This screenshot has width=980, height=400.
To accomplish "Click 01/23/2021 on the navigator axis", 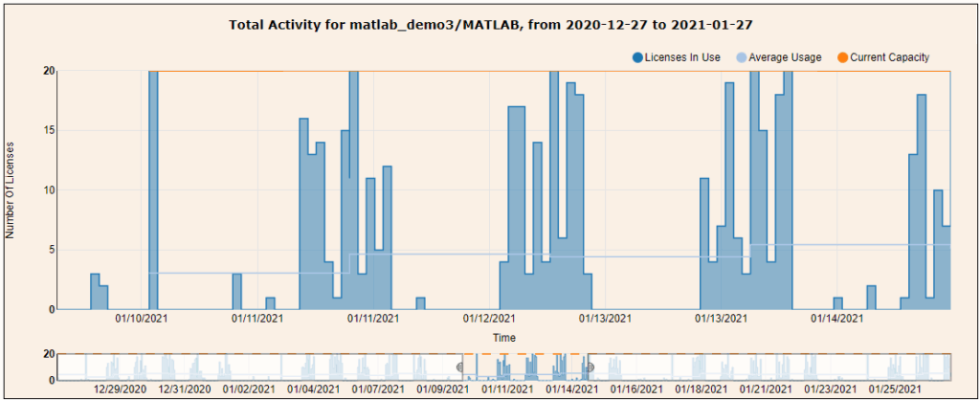I will tap(831, 389).
